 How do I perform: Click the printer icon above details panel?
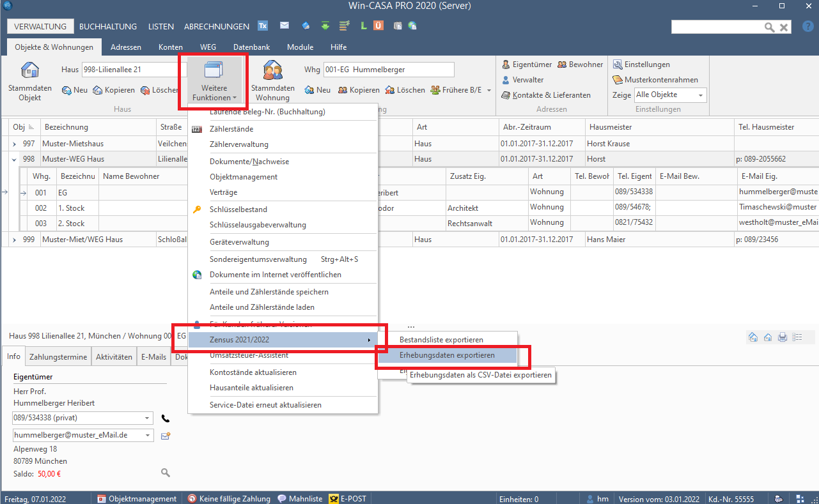click(x=782, y=337)
